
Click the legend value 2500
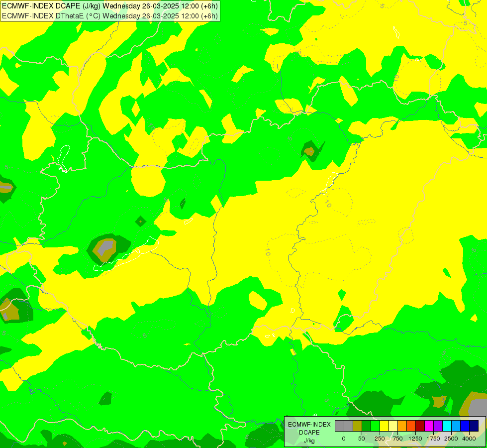(x=451, y=439)
